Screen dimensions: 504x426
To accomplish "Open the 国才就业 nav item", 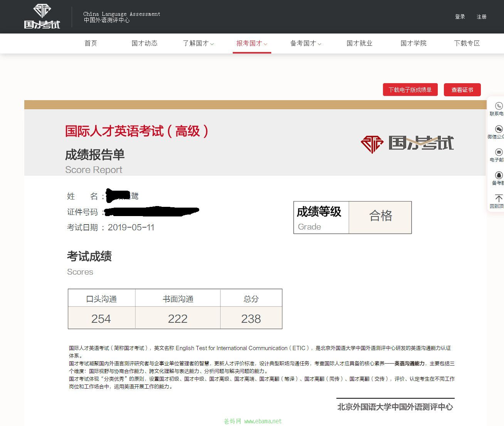I will [360, 43].
